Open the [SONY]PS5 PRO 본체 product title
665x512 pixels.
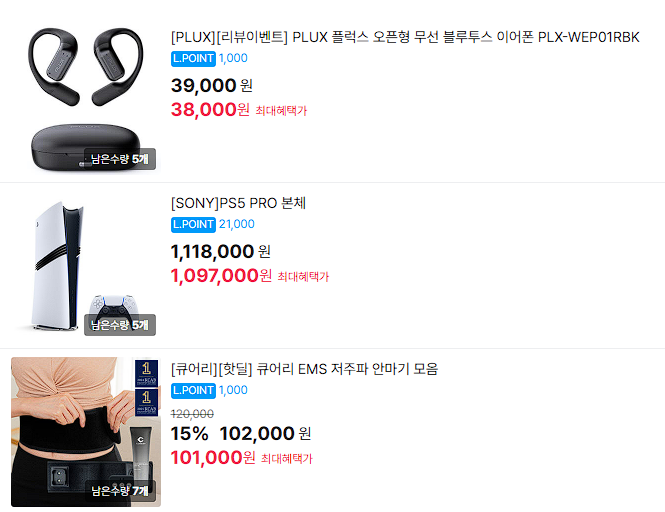tap(238, 203)
